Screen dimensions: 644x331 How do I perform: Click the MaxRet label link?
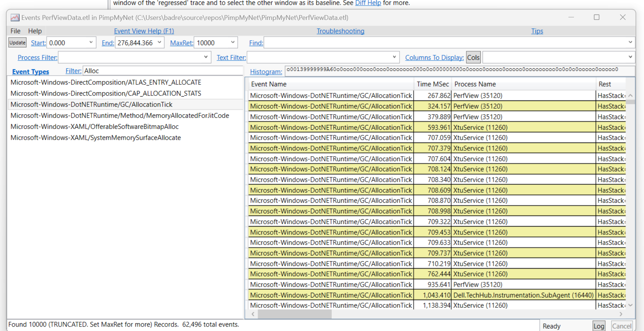182,43
